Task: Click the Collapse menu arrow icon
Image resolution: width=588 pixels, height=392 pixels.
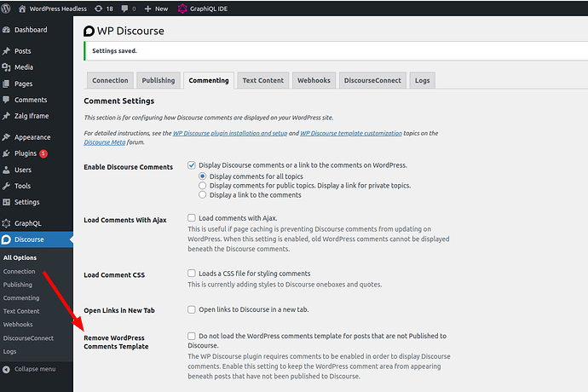Action: [x=6, y=370]
